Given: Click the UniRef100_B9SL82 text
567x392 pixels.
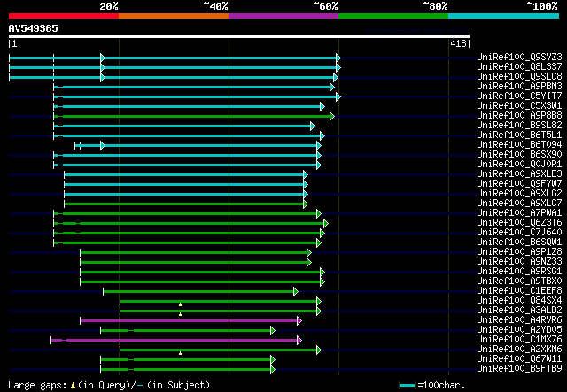Looking at the screenshot, I should coord(519,126).
